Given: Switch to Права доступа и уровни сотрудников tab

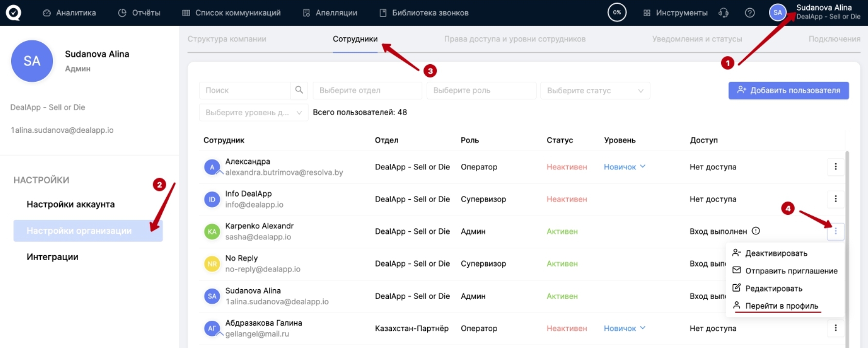Looking at the screenshot, I should click(x=514, y=39).
